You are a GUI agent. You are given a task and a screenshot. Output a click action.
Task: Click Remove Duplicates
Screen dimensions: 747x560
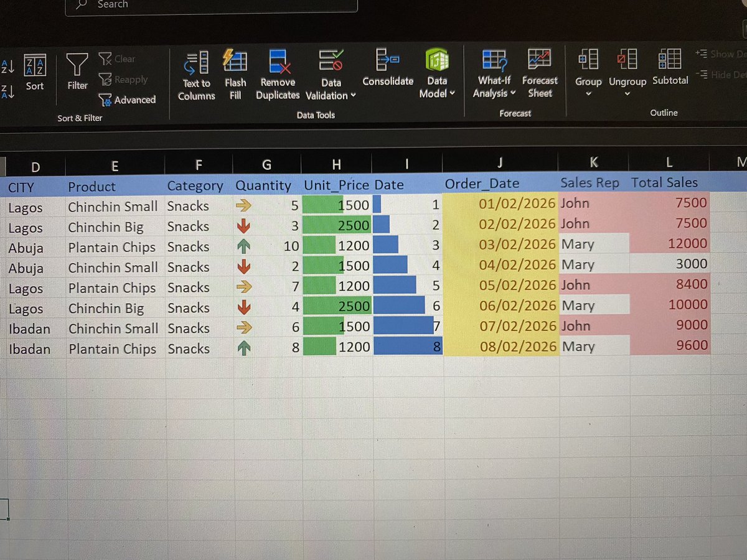coord(278,75)
